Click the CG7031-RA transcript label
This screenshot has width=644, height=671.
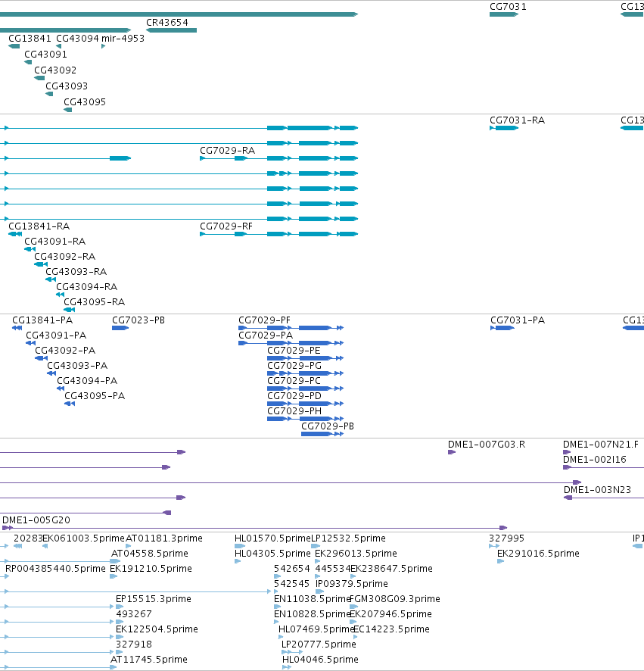click(x=517, y=120)
